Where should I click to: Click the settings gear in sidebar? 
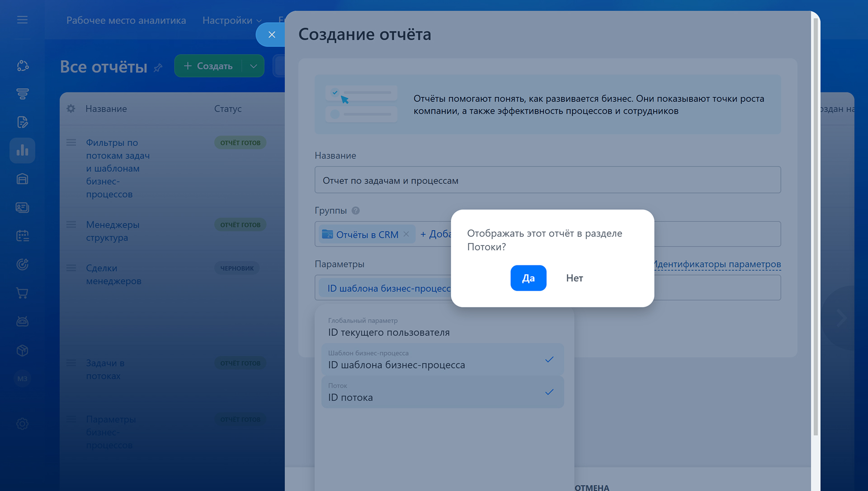(22, 424)
